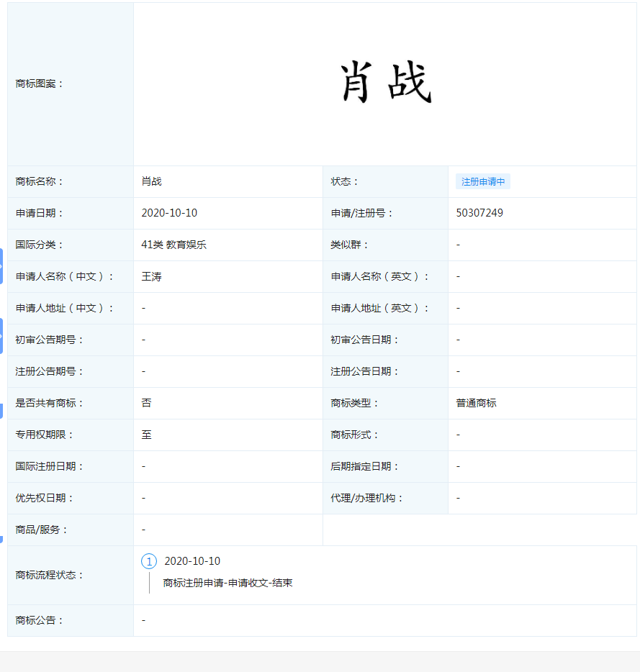640x672 pixels.
Task: Click the 41类 教育娱乐 classification value
Action: [x=173, y=245]
